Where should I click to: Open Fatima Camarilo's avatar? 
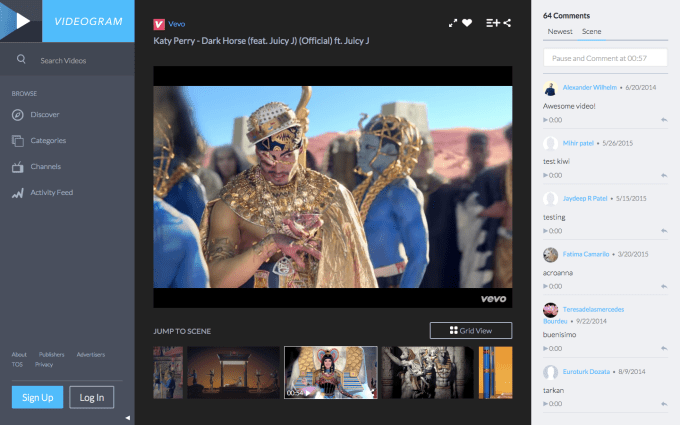tap(550, 255)
